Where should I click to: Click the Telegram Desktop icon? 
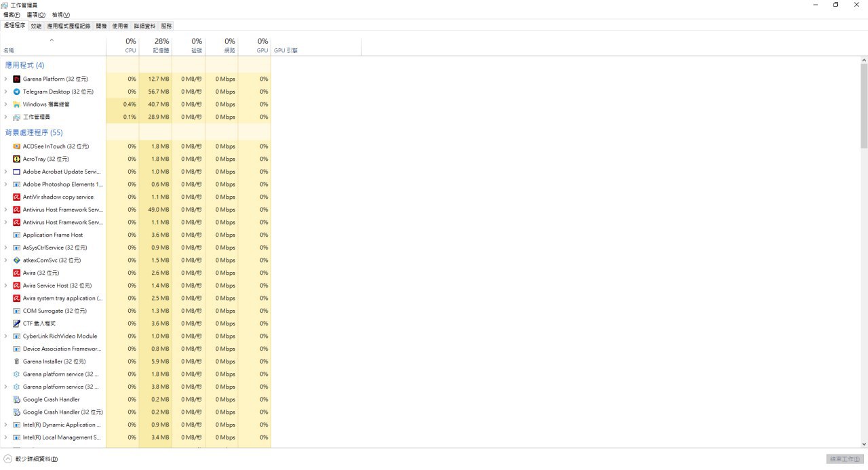click(17, 92)
